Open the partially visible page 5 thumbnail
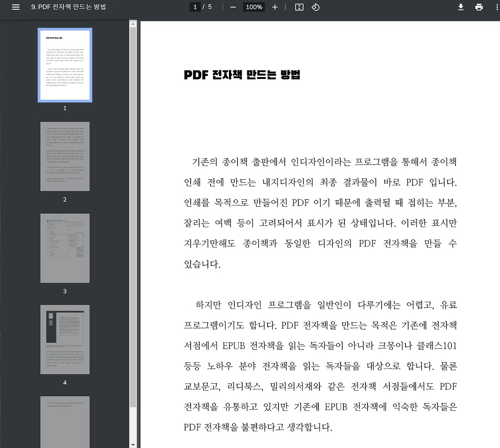 [x=65, y=422]
